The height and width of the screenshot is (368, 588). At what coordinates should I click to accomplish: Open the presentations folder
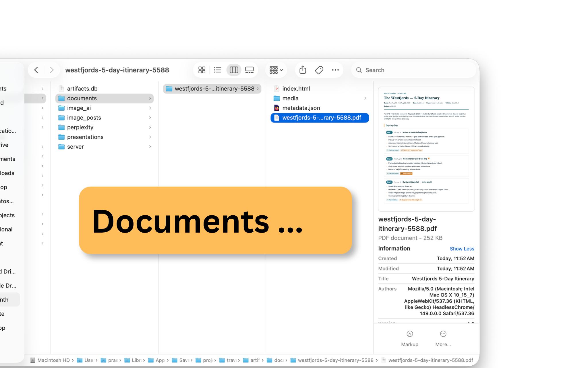pyautogui.click(x=105, y=137)
